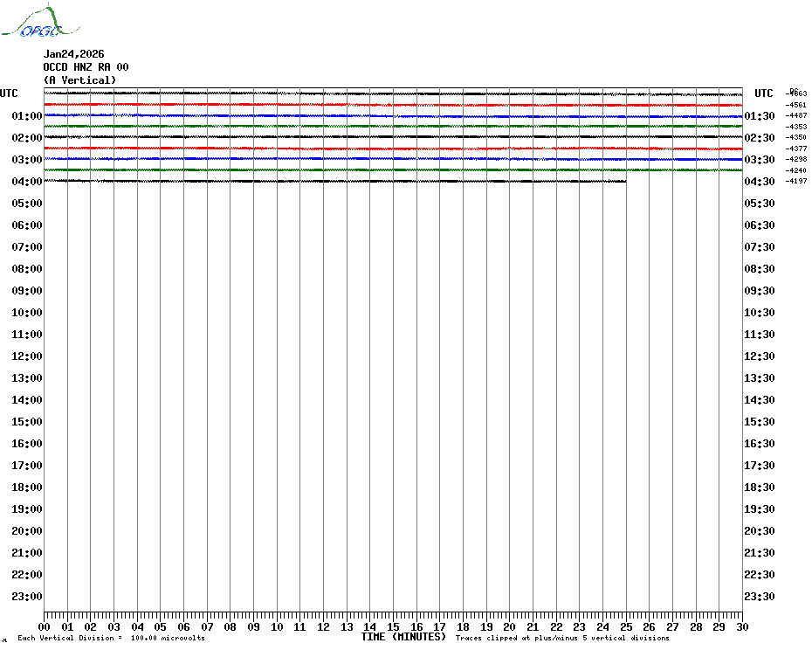Select the 03:00 hour label

tap(27, 159)
